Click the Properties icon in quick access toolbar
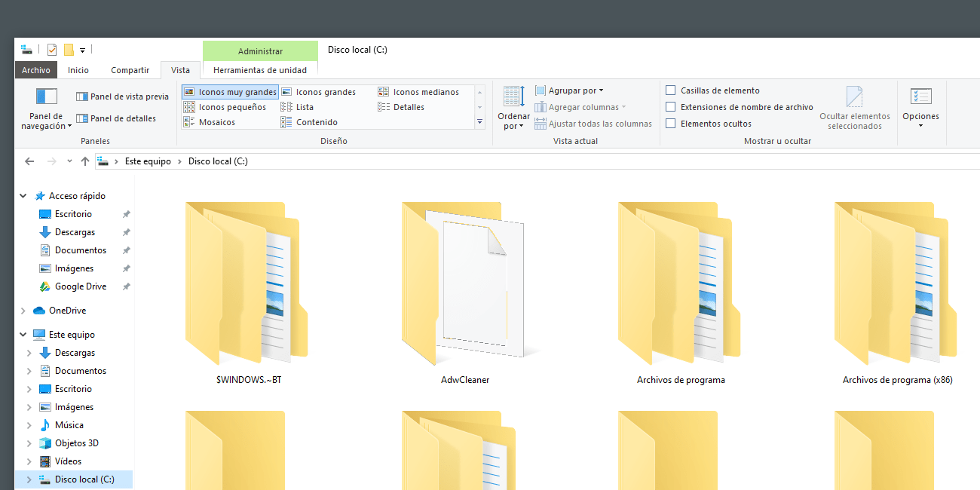Screen dimensions: 980x490 pos(52,51)
